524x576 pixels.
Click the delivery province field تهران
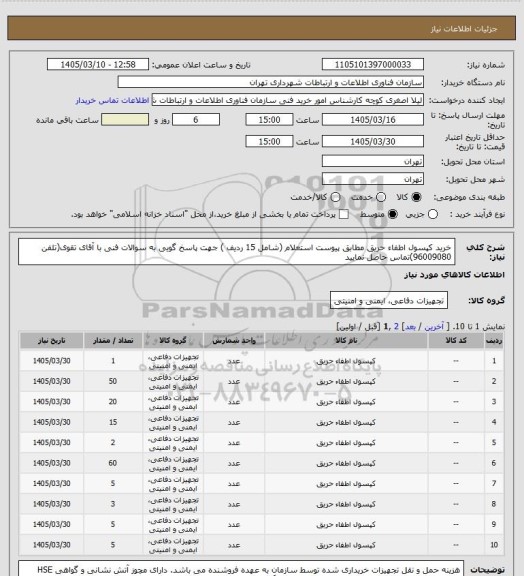click(373, 161)
